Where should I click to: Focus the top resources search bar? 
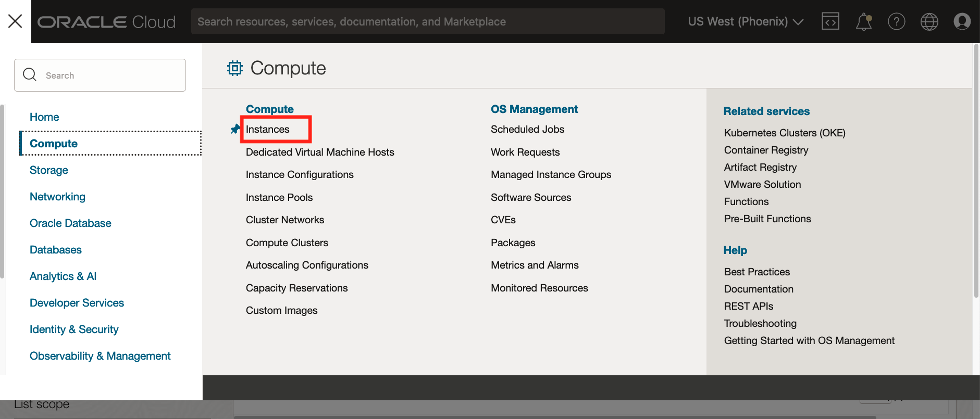pos(428,21)
